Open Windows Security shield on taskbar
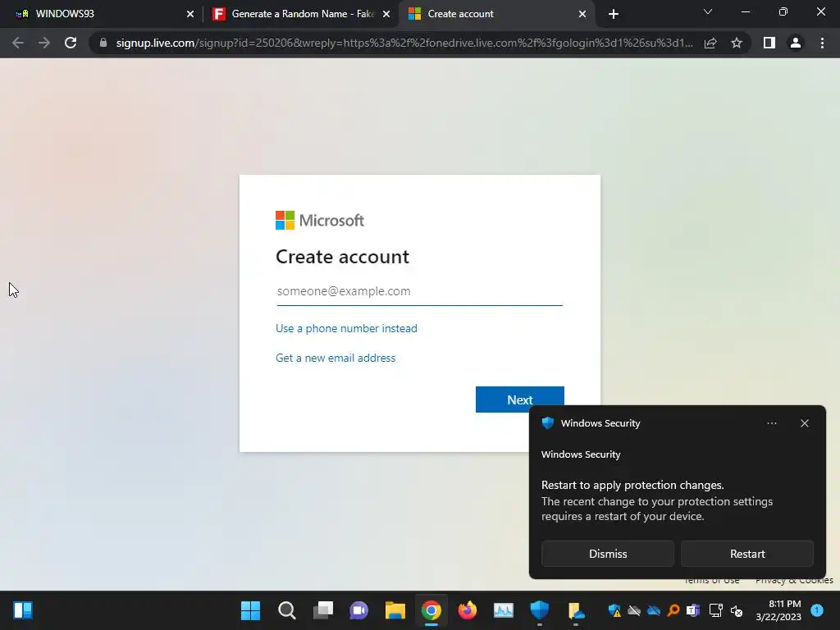 540,610
